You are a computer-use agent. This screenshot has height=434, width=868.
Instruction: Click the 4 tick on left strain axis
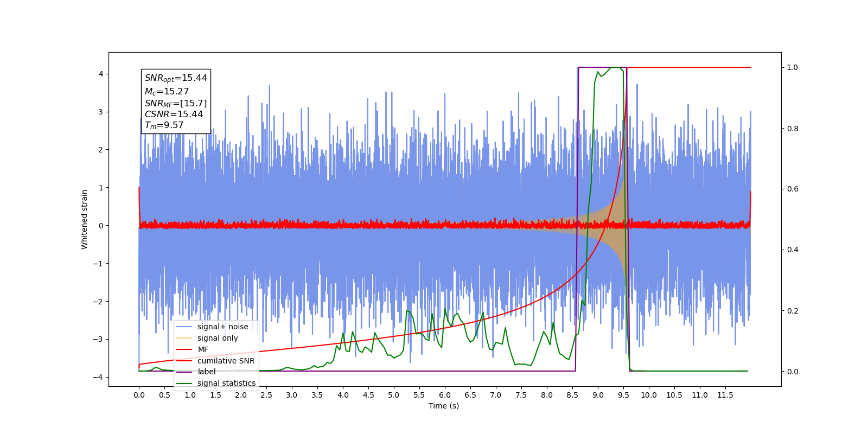coord(100,74)
